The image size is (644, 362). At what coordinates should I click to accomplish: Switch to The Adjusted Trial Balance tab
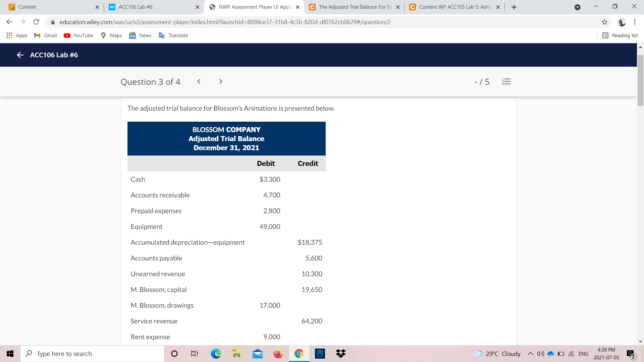coord(352,7)
